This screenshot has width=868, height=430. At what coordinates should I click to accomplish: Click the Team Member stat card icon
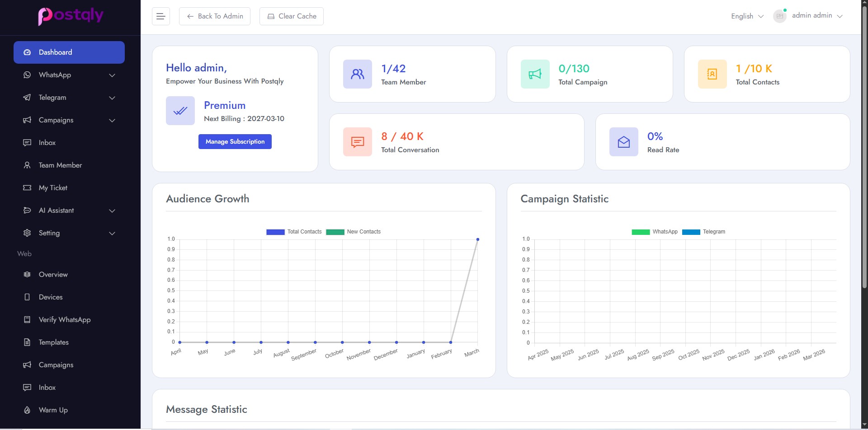pyautogui.click(x=357, y=74)
